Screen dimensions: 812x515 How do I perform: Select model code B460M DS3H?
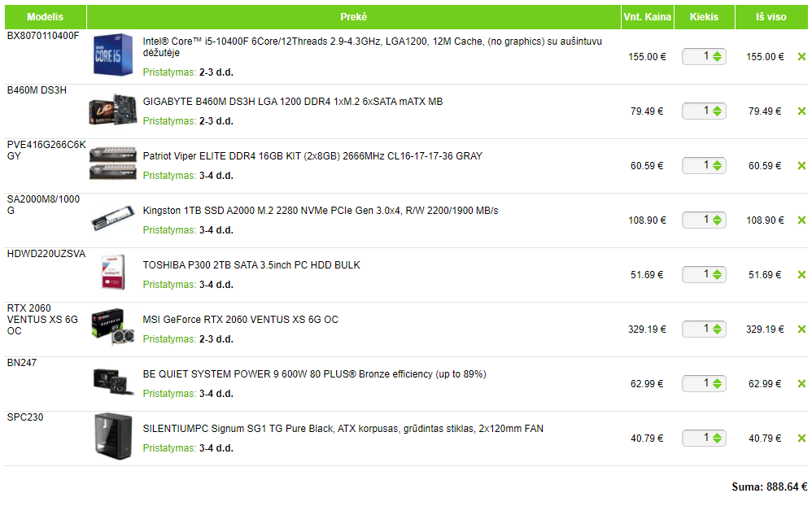[x=37, y=90]
